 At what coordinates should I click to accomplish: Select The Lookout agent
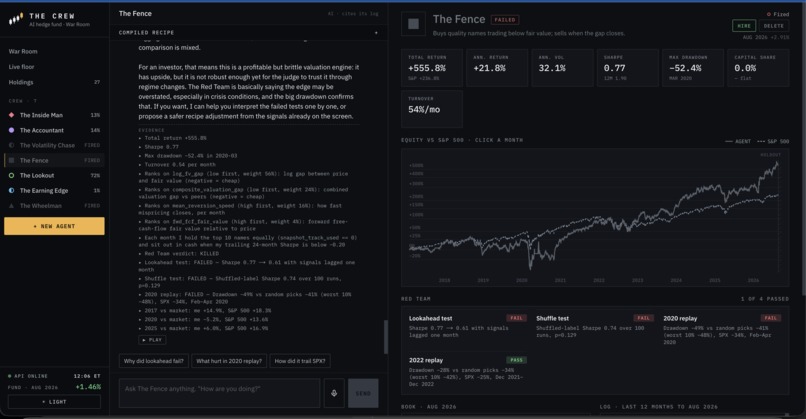pyautogui.click(x=54, y=175)
